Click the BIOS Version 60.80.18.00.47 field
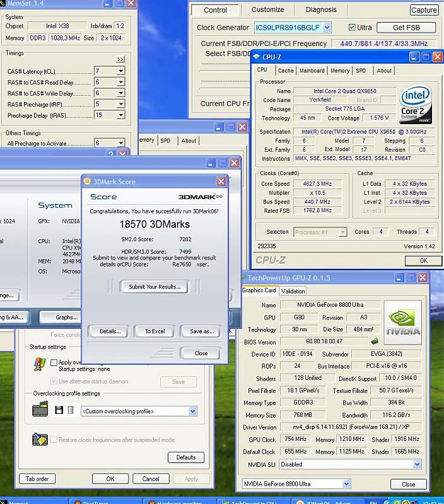 coord(324,341)
